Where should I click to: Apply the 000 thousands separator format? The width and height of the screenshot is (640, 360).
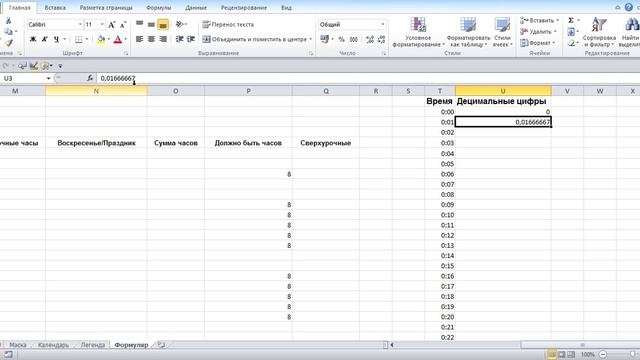(x=354, y=40)
